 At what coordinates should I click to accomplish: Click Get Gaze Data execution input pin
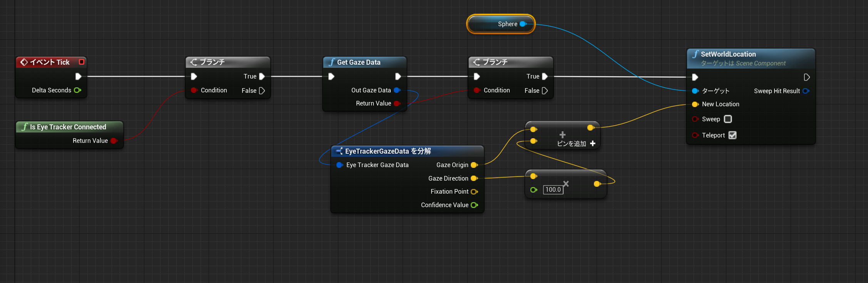click(x=331, y=76)
